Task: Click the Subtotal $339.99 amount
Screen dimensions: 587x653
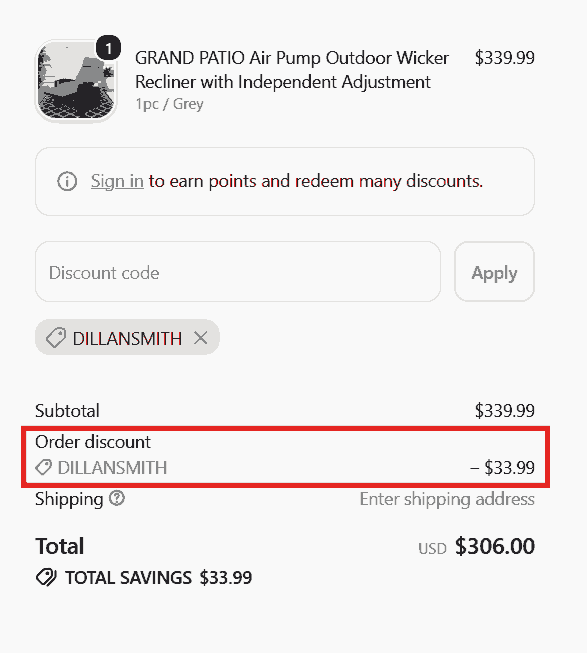Action: point(505,411)
